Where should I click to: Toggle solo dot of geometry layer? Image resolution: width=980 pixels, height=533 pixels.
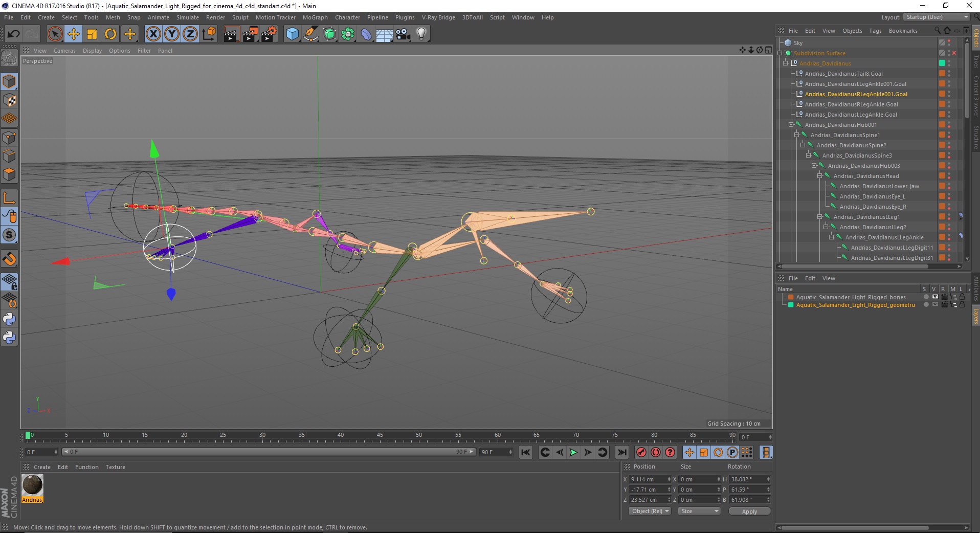tap(926, 305)
